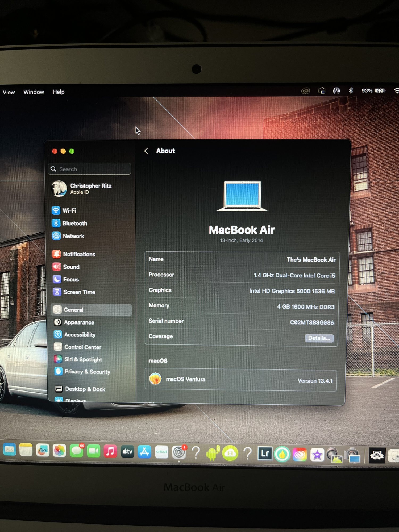This screenshot has height=532, width=399.
Task: Click the Search field in System Settings
Action: [90, 169]
